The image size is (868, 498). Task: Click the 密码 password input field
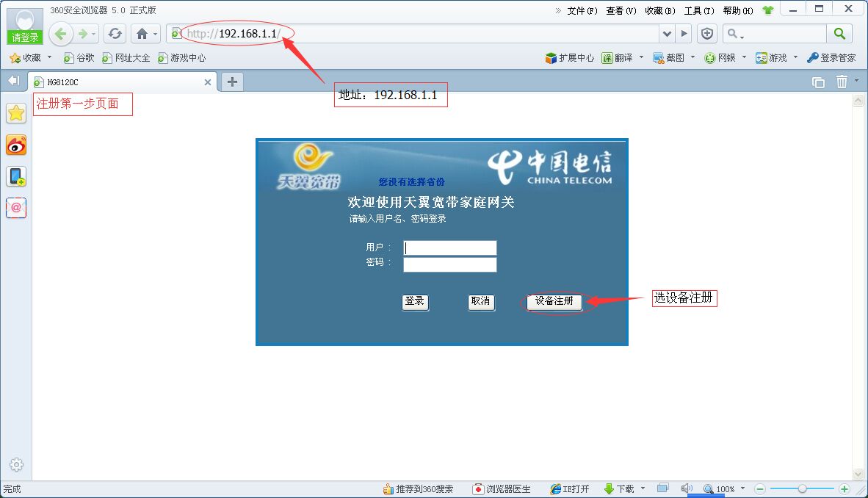click(x=449, y=264)
